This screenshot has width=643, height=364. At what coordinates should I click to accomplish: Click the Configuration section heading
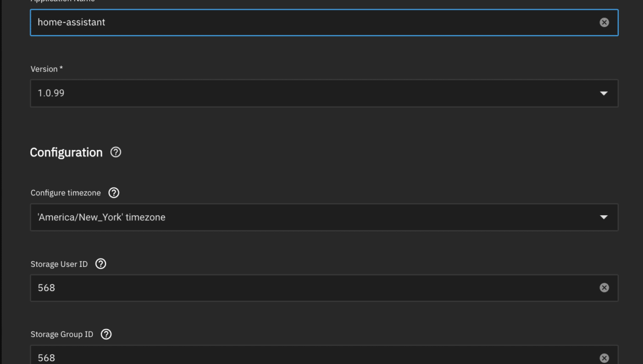click(66, 152)
